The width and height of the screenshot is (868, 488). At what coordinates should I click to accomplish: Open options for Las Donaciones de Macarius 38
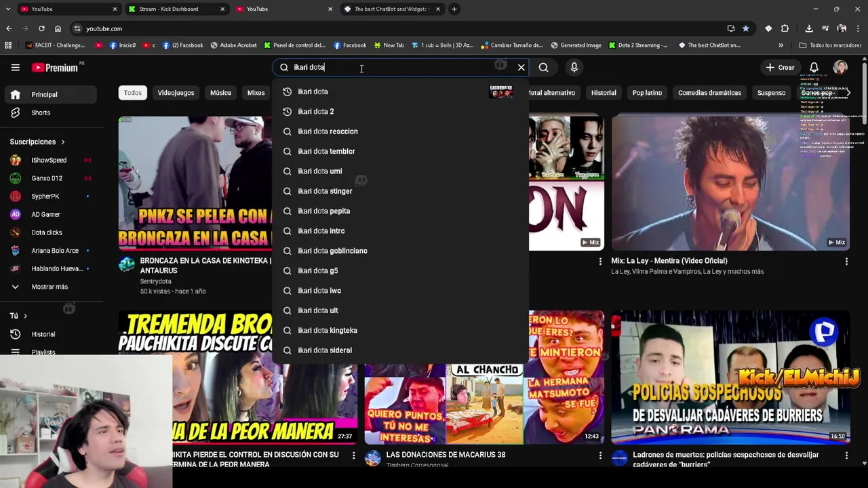coord(600,455)
